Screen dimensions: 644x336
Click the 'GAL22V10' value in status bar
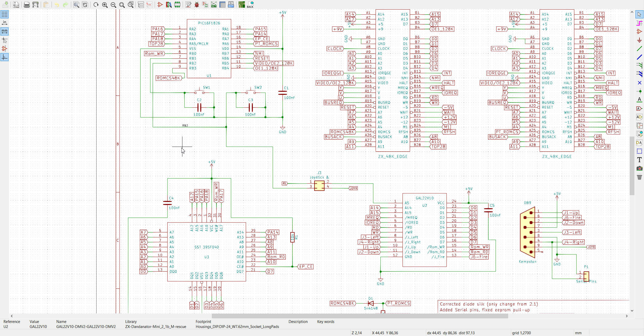38,326
